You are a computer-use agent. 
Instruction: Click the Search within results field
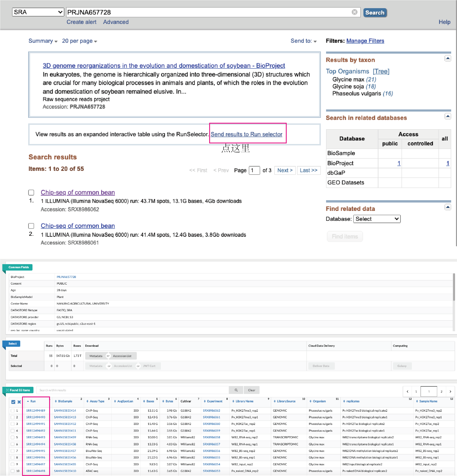(x=133, y=390)
